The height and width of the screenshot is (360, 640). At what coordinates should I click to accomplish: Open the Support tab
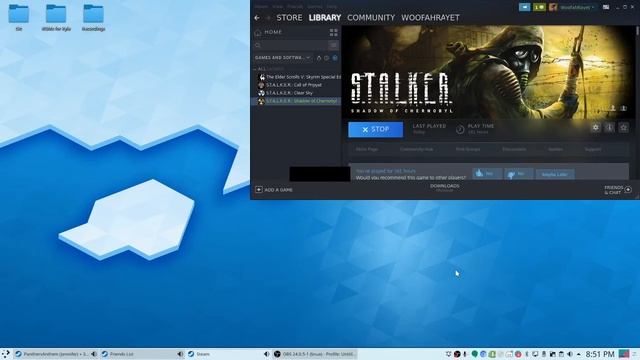593,149
